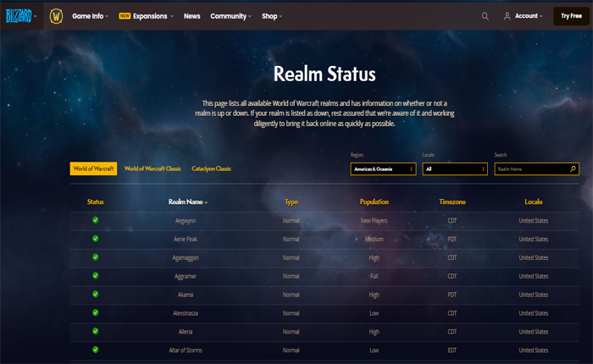Image resolution: width=593 pixels, height=364 pixels.
Task: Click the CDT timezone for Aggramar
Action: point(452,276)
